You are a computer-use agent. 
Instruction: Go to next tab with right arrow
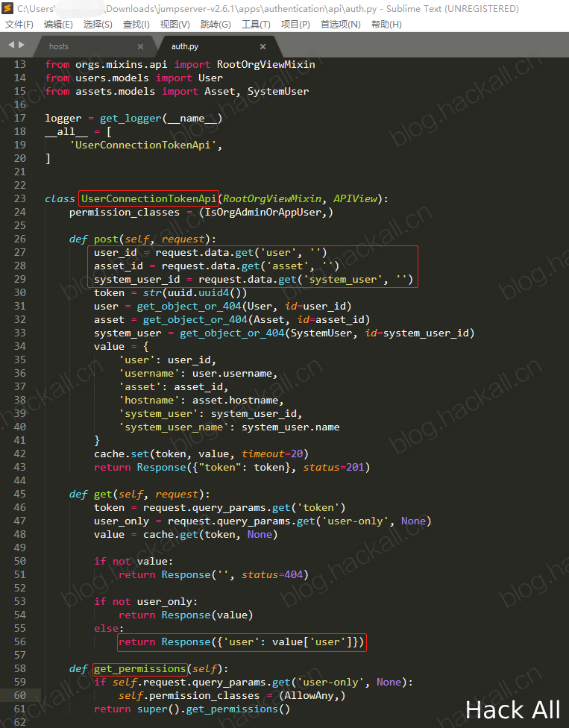pyautogui.click(x=21, y=45)
